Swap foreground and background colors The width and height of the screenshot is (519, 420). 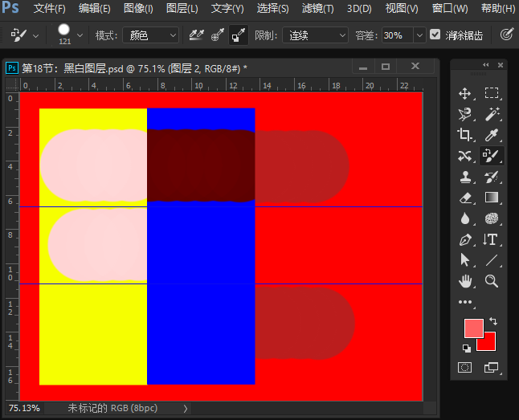(x=493, y=320)
